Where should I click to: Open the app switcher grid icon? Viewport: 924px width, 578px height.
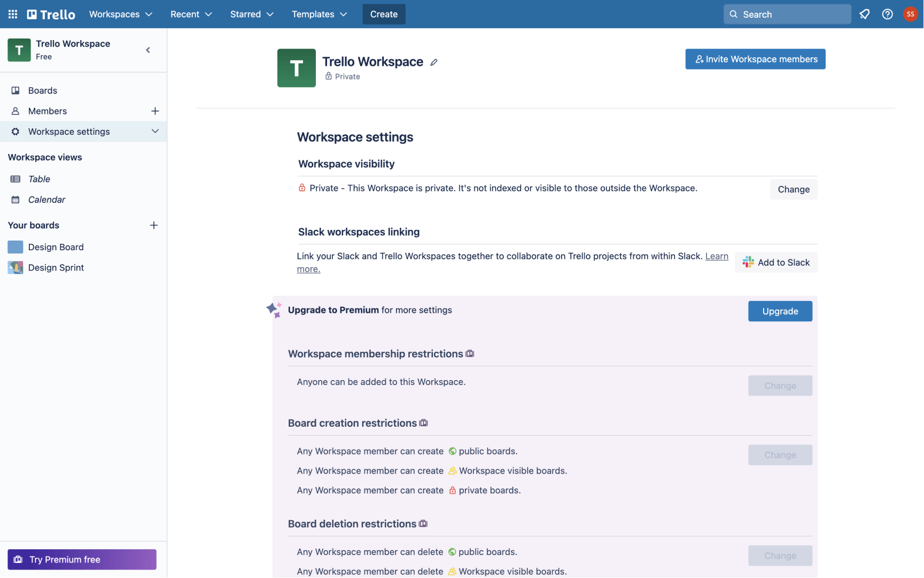point(13,14)
